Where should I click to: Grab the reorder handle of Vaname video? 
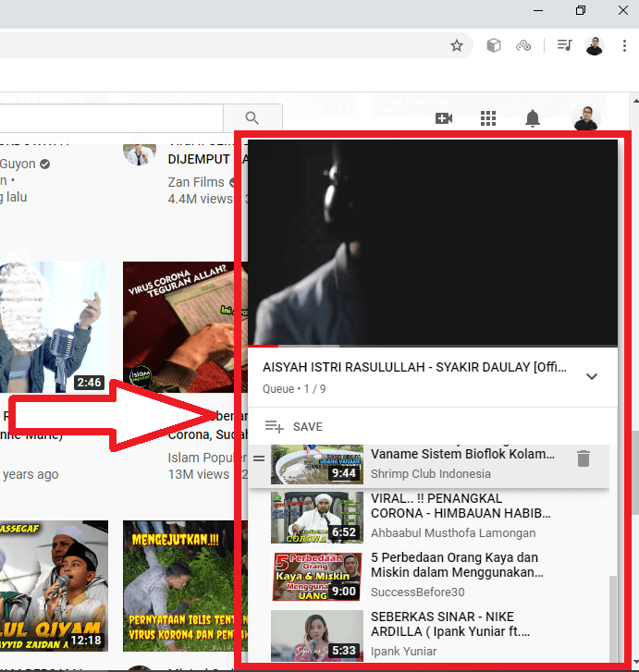pos(259,458)
